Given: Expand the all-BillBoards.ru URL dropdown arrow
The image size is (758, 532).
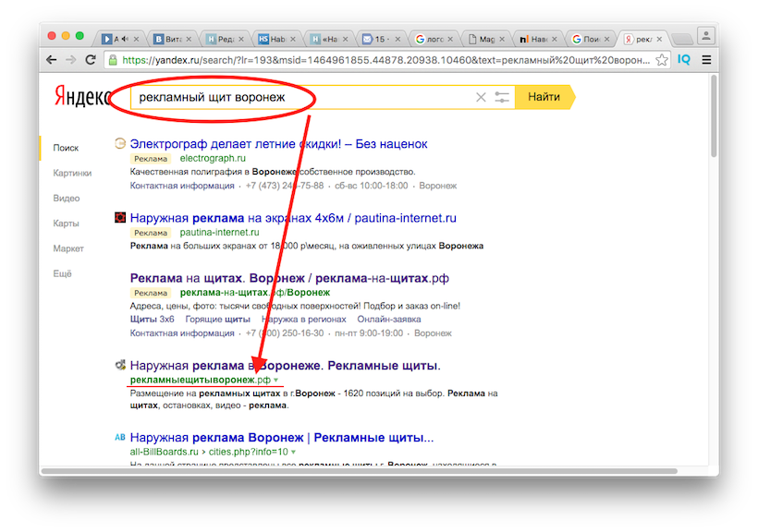Looking at the screenshot, I should 293,453.
